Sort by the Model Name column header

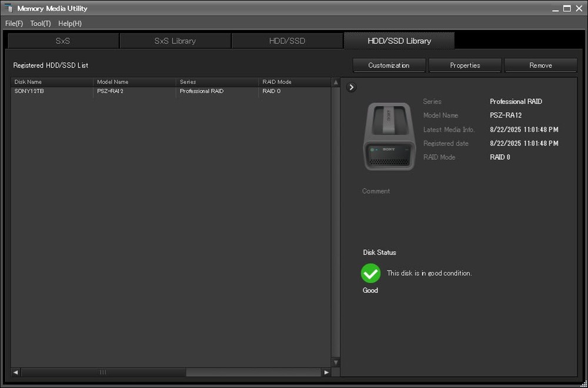[134, 82]
